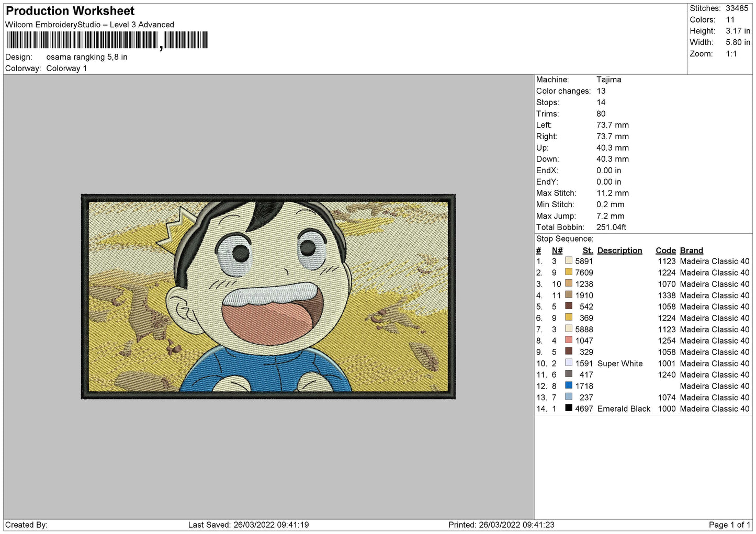Select the Stops value "14"
The width and height of the screenshot is (756, 534).
[601, 103]
